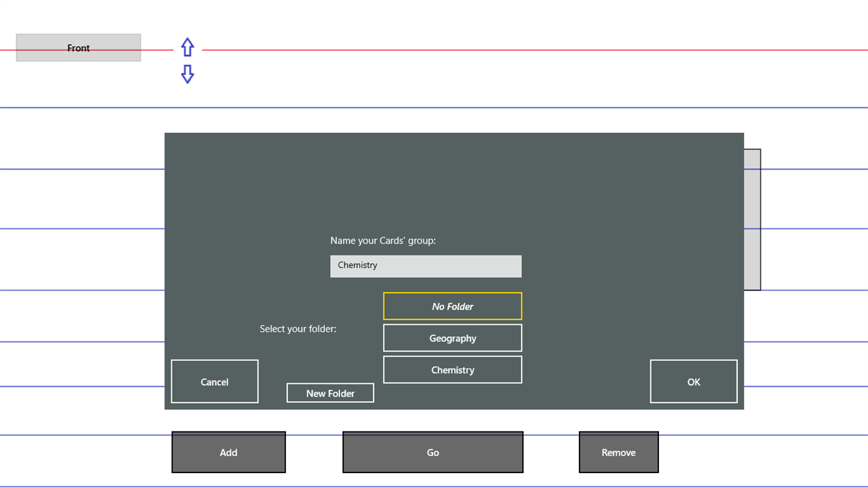Click the currently highlighted No Folder entry
Screen dimensions: 868x488
click(x=452, y=306)
